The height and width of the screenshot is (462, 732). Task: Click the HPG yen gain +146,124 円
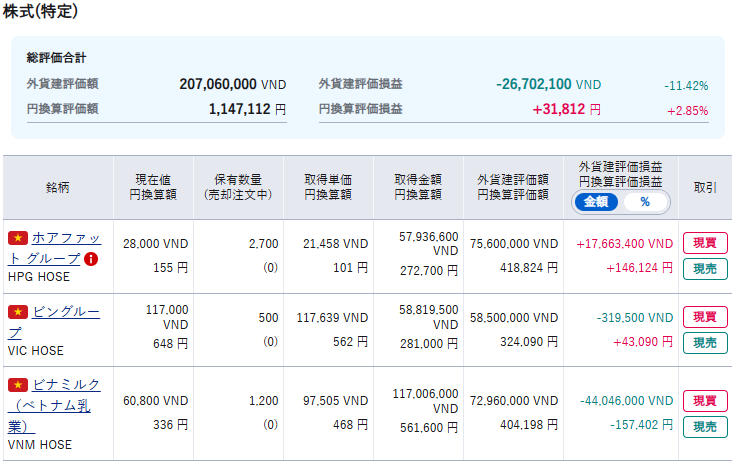[x=640, y=268]
